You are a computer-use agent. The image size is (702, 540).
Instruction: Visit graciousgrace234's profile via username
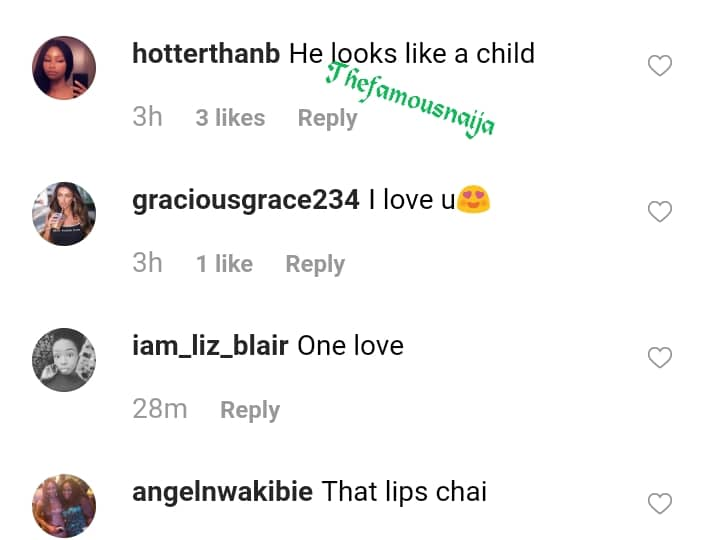click(x=246, y=200)
